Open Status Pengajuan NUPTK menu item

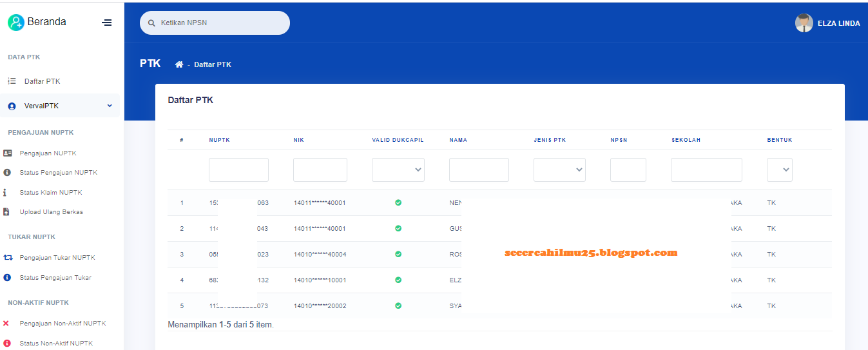58,173
